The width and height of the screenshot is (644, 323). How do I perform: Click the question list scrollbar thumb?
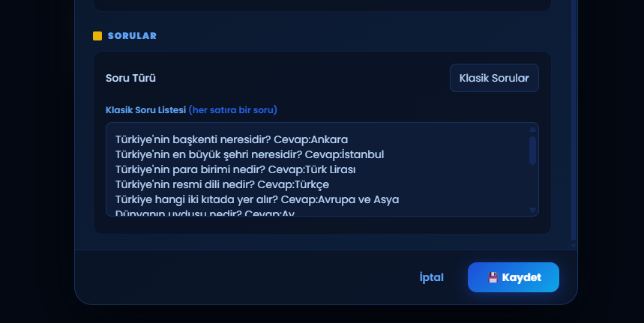point(533,150)
